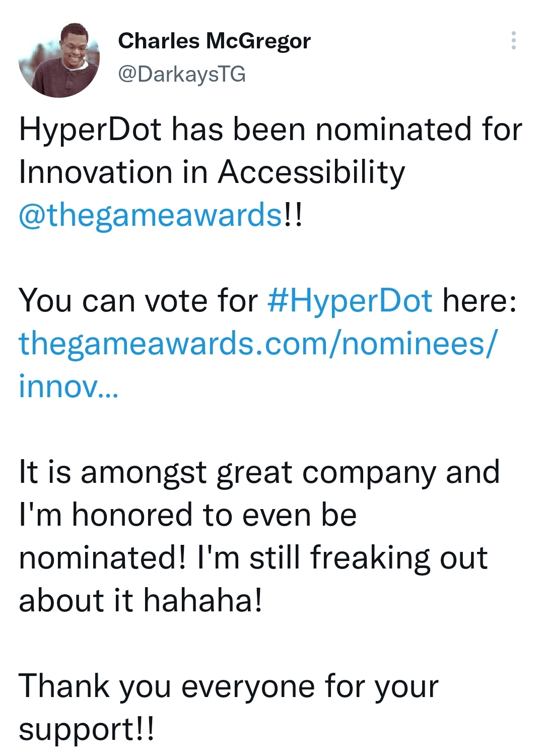Click the word "Accessibility" in the tweet
The height and width of the screenshot is (756, 544).
point(311,172)
